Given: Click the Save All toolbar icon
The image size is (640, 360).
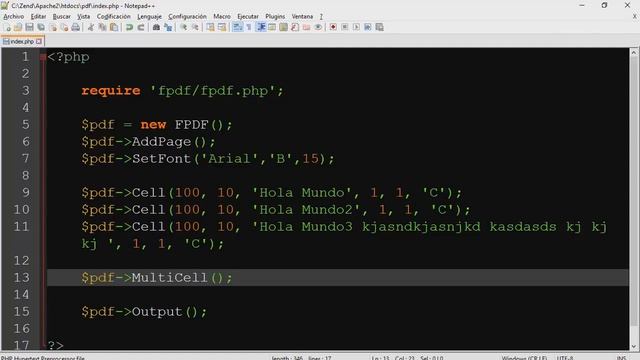Looking at the screenshot, I should (41, 27).
